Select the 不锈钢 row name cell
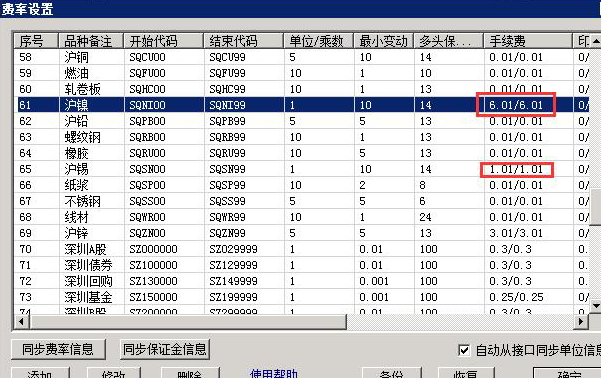601x378 pixels. point(82,201)
